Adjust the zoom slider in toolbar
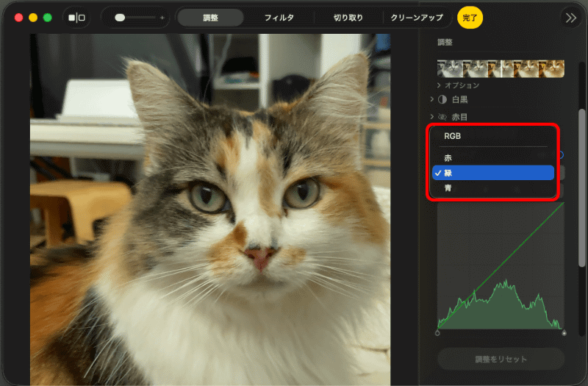The image size is (588, 386). click(x=136, y=18)
